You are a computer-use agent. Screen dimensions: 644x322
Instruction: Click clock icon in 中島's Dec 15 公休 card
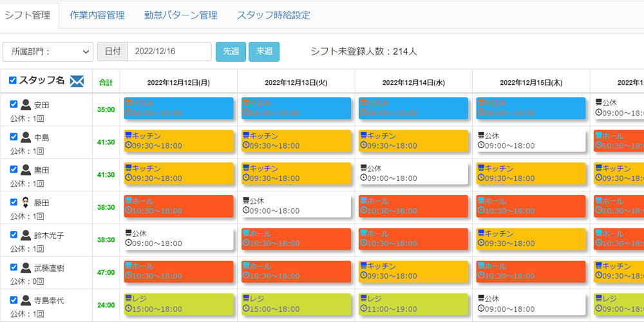click(x=480, y=144)
